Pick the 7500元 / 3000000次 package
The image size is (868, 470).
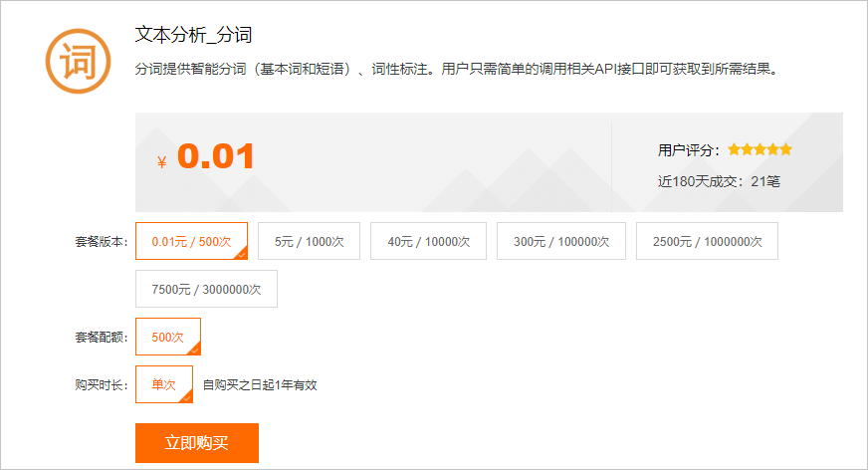pyautogui.click(x=206, y=289)
